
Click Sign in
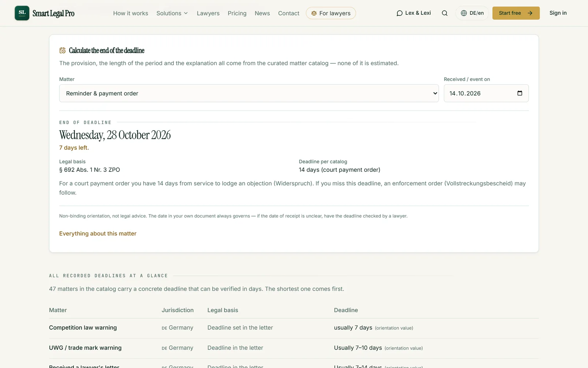click(558, 13)
